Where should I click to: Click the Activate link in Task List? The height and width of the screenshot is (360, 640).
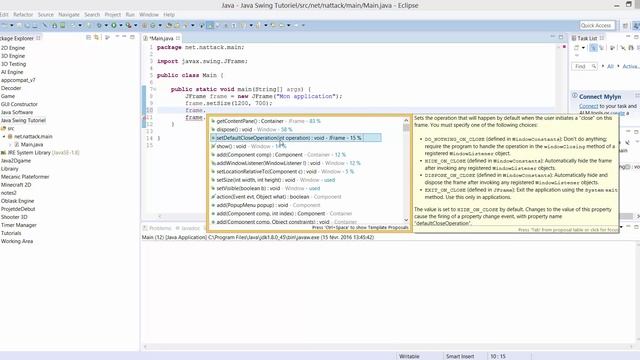(631, 66)
